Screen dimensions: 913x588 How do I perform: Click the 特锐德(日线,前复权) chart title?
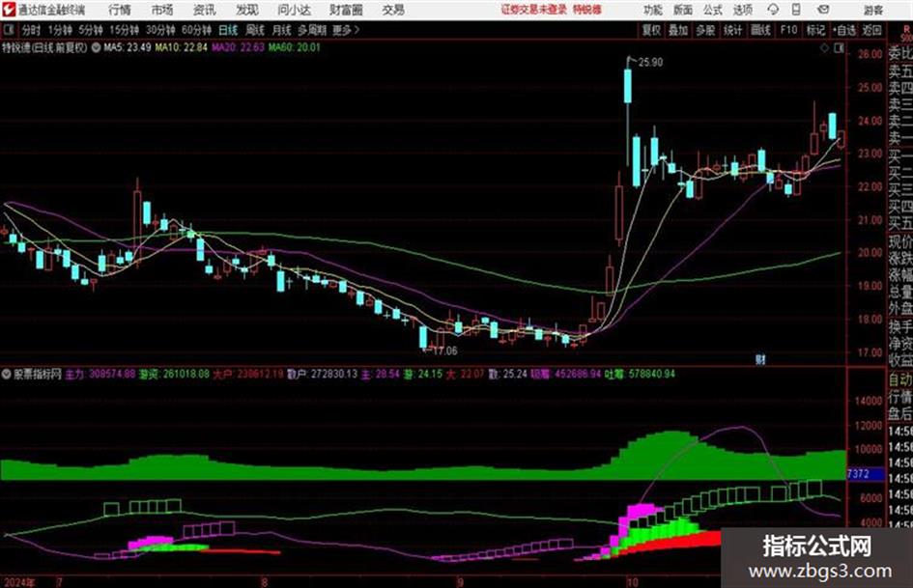click(44, 47)
